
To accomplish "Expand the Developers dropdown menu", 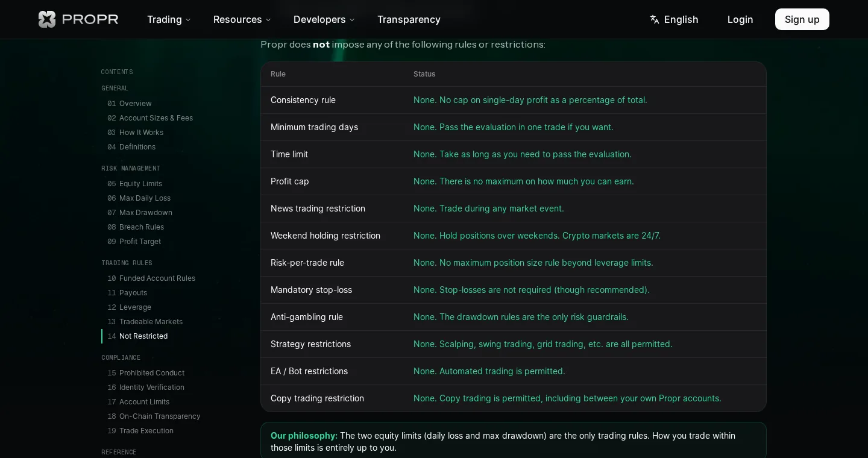I will click(x=324, y=19).
